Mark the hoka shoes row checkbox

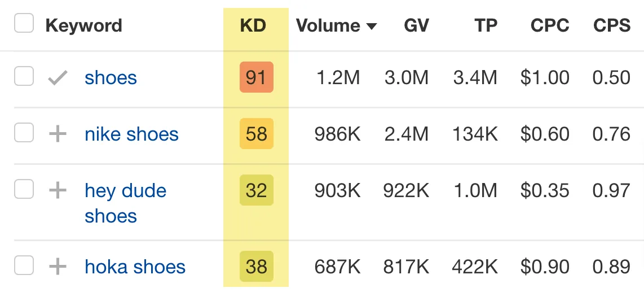24,265
